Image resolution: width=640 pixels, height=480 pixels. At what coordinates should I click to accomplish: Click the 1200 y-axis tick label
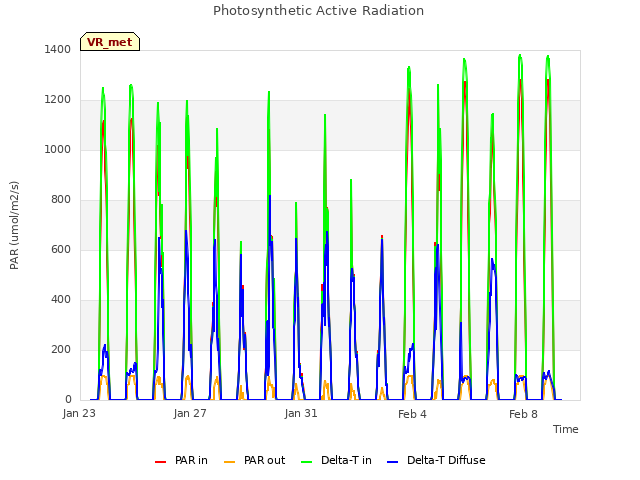pyautogui.click(x=58, y=100)
